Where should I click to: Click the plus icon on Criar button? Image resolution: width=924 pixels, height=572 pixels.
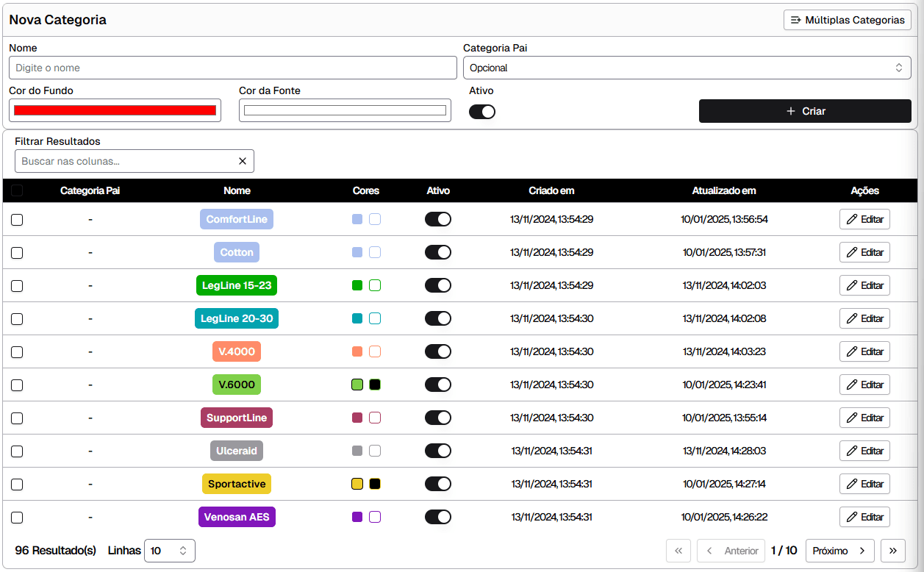click(791, 111)
